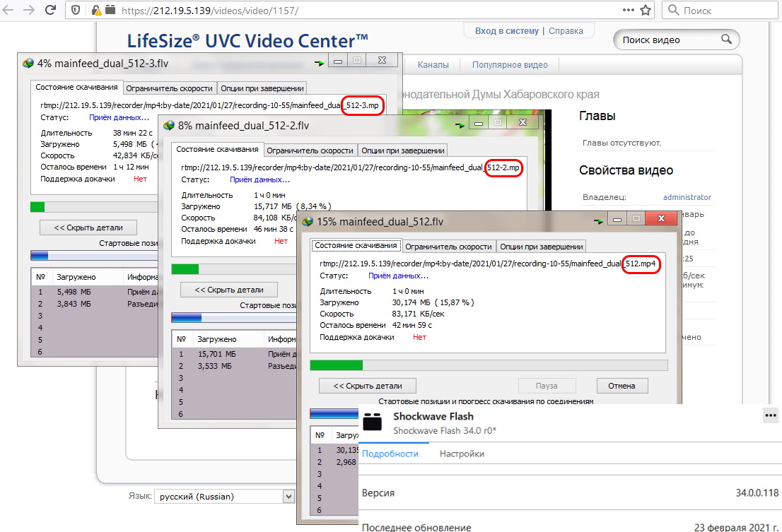Select Ограничитель скорости tab in the mainfeed_dual_512-3.flv window
This screenshot has height=532, width=782.
169,88
